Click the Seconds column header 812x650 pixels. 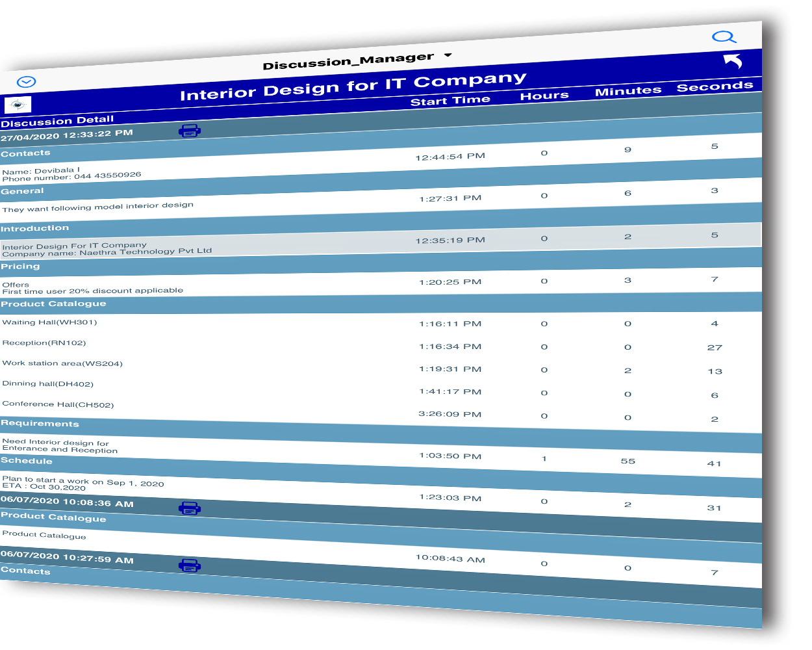pyautogui.click(x=715, y=86)
